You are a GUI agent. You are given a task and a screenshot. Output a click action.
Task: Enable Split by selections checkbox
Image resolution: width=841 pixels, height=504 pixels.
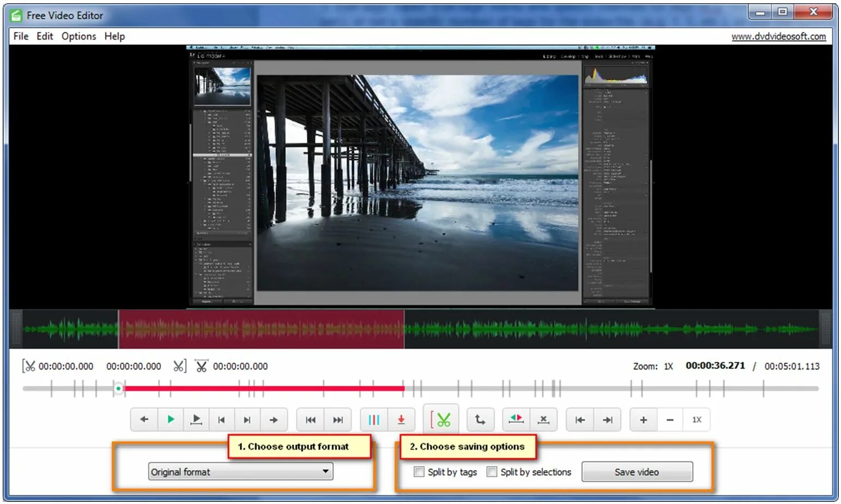pos(492,472)
